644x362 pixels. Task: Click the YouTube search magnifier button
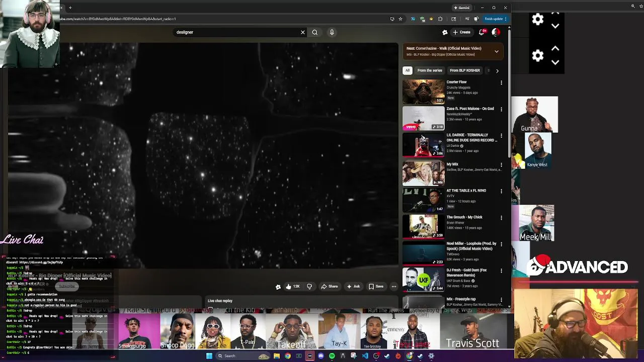315,32
